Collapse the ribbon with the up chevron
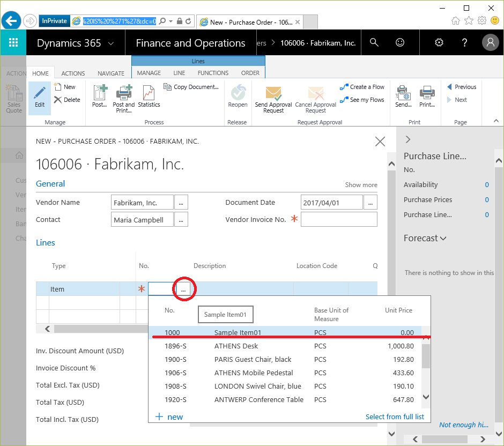The image size is (504, 446). click(x=496, y=121)
